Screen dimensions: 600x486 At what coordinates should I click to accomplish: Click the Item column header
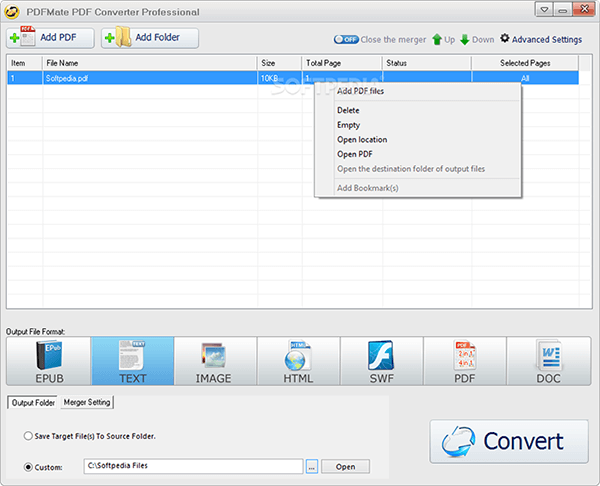(x=24, y=63)
